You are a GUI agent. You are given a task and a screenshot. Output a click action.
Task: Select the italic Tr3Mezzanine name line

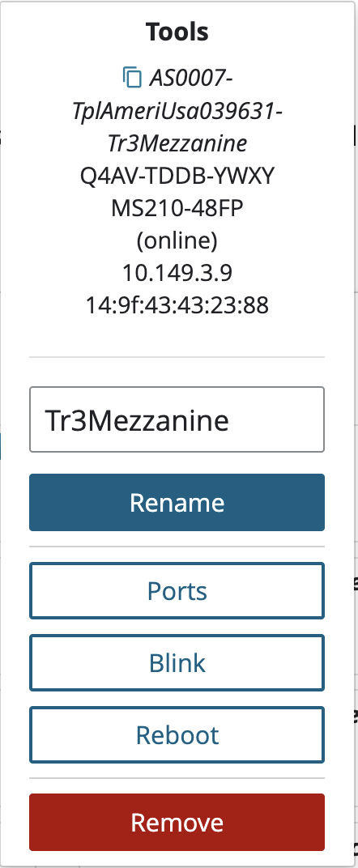click(177, 143)
